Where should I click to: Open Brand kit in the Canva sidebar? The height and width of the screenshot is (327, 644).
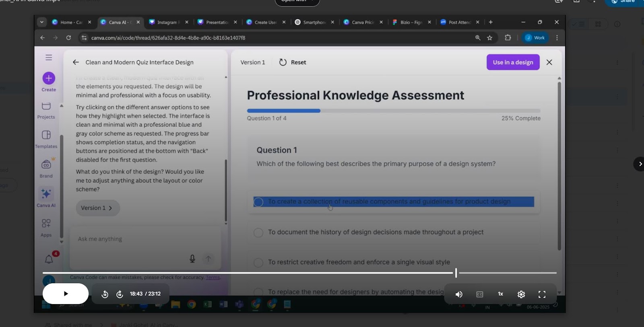click(46, 169)
